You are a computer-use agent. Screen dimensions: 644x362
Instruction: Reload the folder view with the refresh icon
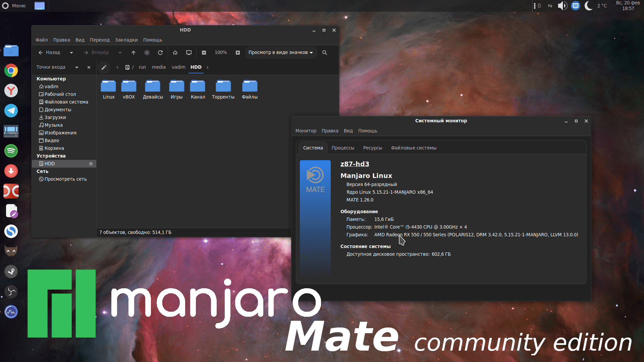point(160,52)
